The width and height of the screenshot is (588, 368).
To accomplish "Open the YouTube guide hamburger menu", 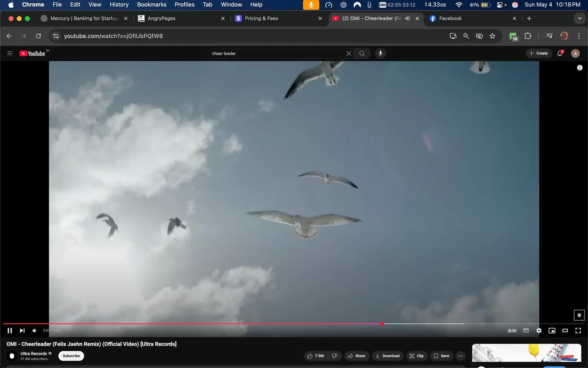I will pyautogui.click(x=10, y=53).
